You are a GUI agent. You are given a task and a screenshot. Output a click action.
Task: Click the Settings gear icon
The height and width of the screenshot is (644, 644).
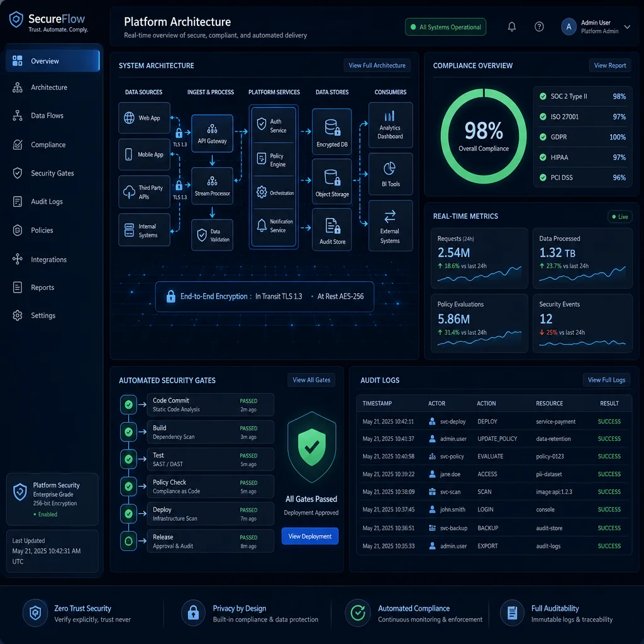coord(17,316)
